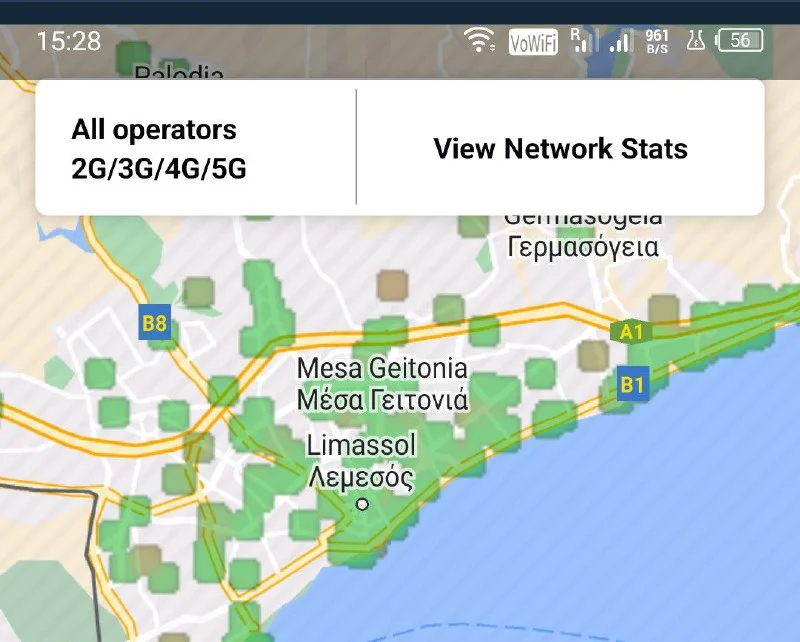Open the 2G/3G/4G/5G network type filter
The image size is (800, 642).
(158, 169)
